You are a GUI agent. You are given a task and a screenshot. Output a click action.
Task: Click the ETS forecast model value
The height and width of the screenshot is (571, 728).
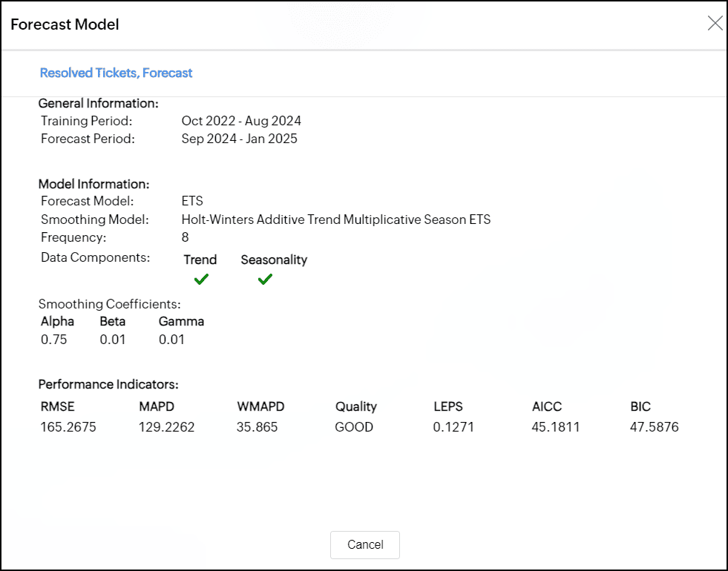(x=192, y=201)
